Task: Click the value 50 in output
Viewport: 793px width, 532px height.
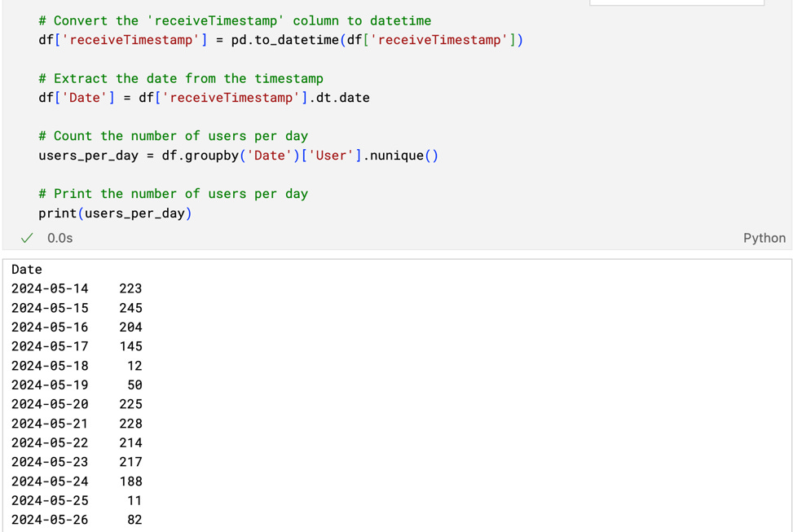Action: 134,385
